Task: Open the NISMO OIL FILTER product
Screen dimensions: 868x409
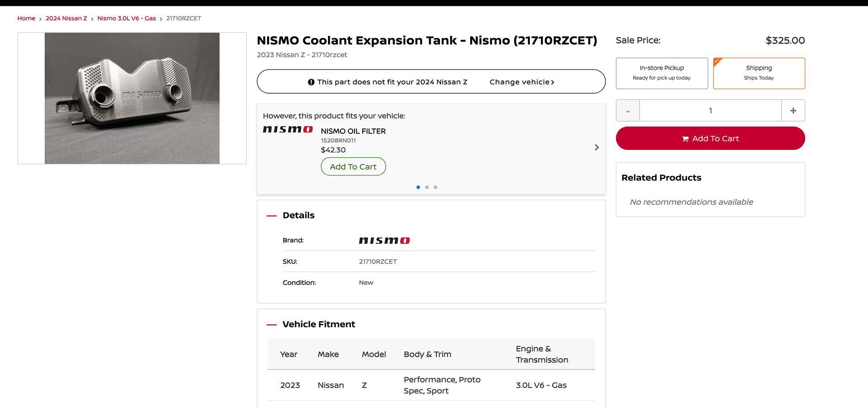Action: point(353,131)
